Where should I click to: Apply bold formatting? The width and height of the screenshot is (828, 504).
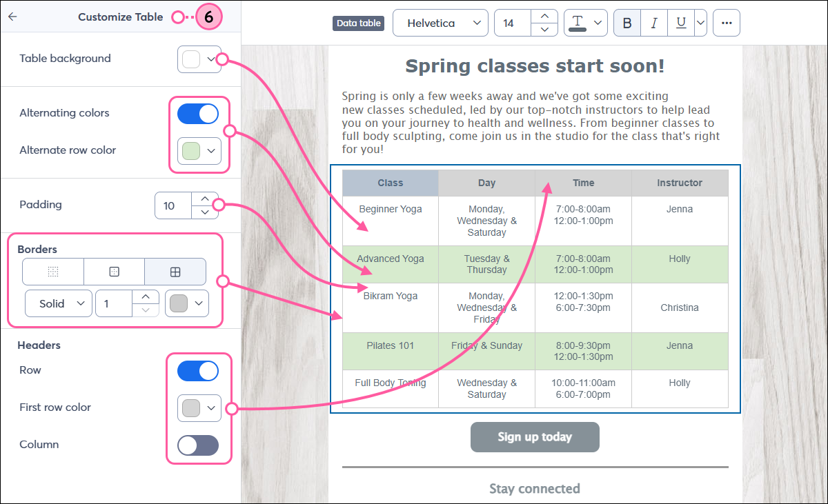click(627, 23)
